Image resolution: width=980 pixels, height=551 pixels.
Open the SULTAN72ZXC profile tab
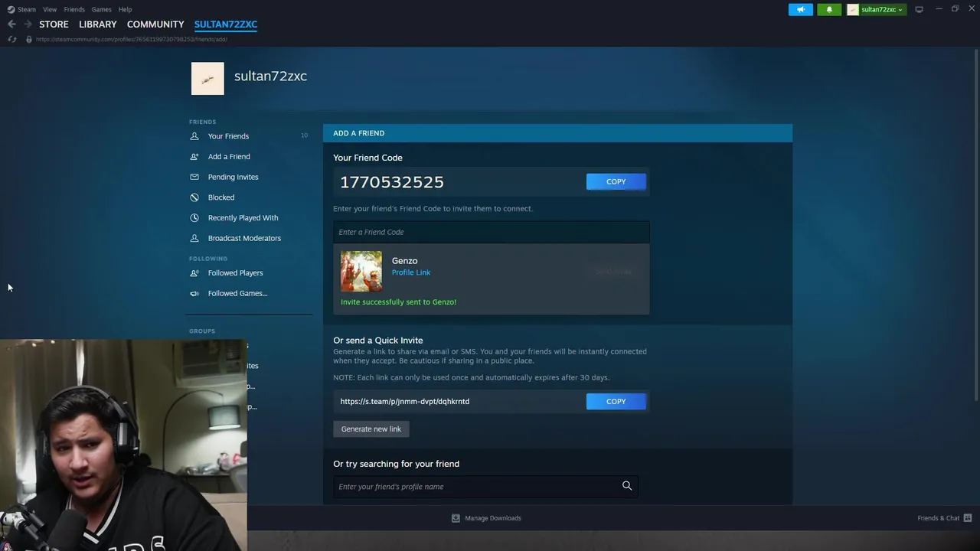226,24
